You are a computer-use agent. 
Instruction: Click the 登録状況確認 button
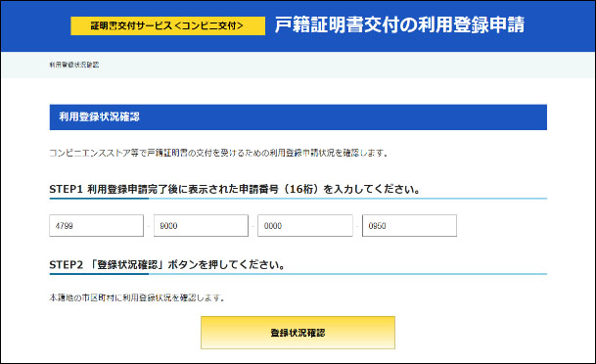298,333
